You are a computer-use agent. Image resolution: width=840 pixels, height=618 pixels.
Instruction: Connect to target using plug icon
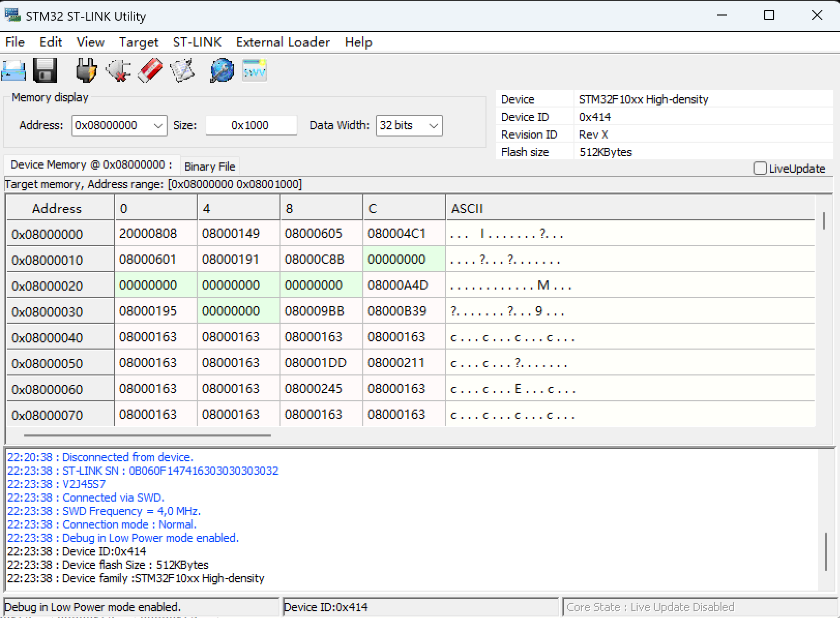[86, 70]
